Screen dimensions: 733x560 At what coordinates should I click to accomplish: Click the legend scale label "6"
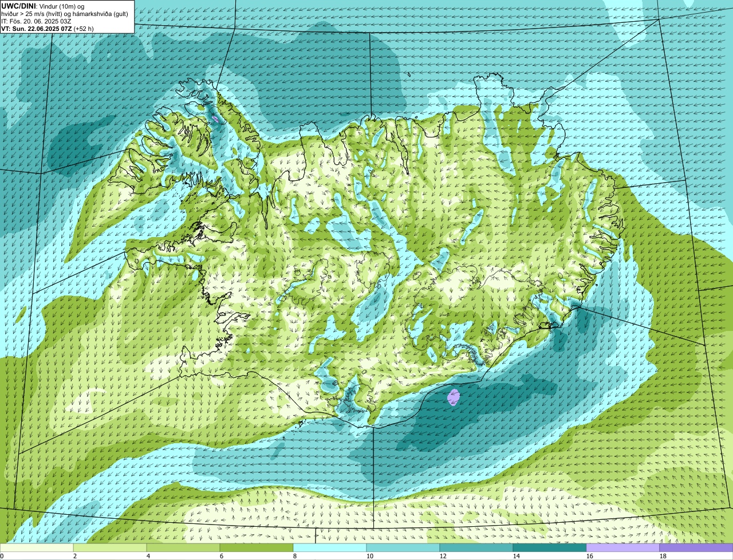point(222,556)
